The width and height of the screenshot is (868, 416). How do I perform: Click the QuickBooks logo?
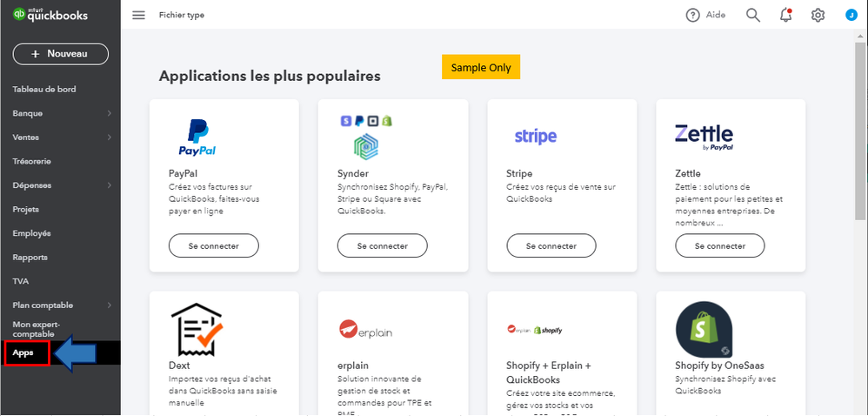pyautogui.click(x=50, y=14)
